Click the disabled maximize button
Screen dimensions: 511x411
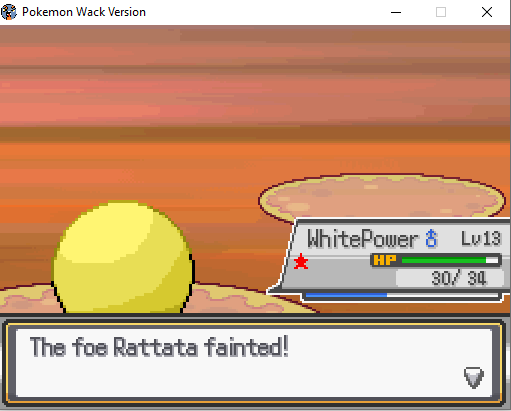441,12
